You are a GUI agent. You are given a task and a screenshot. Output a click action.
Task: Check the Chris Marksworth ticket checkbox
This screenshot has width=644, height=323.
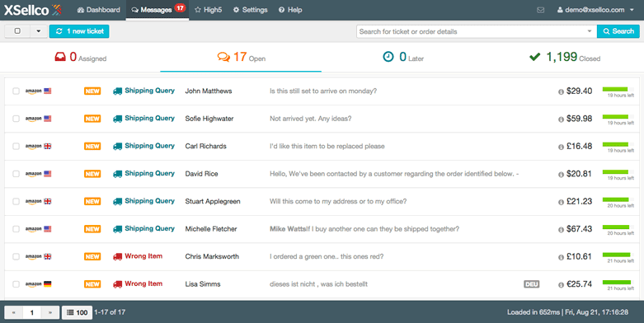point(16,256)
